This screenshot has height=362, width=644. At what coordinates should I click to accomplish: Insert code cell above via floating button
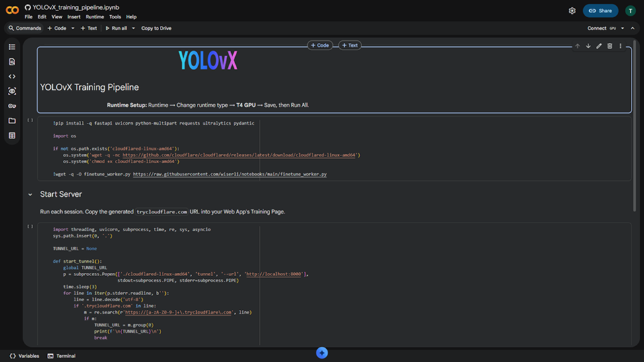pyautogui.click(x=320, y=45)
